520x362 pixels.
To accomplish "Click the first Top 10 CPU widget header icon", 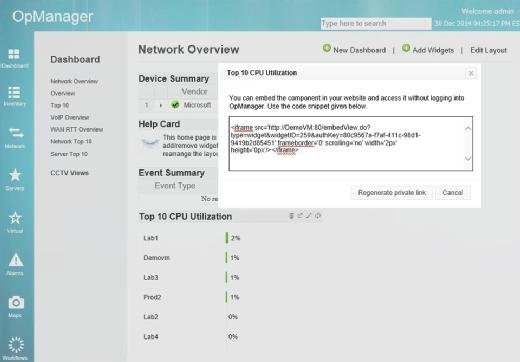I will pos(291,216).
